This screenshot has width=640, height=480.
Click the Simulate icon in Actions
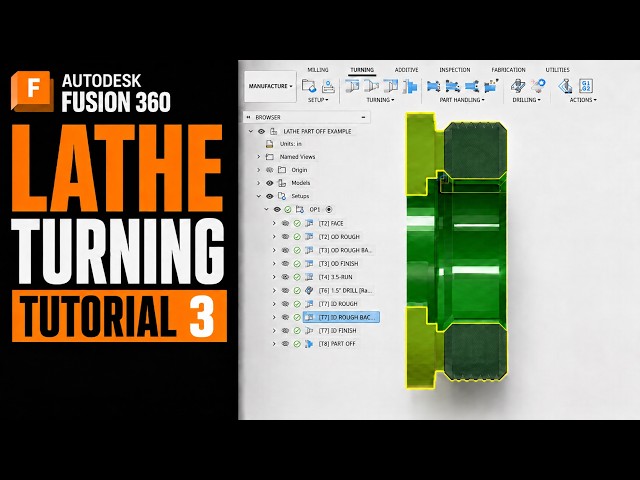(x=565, y=86)
